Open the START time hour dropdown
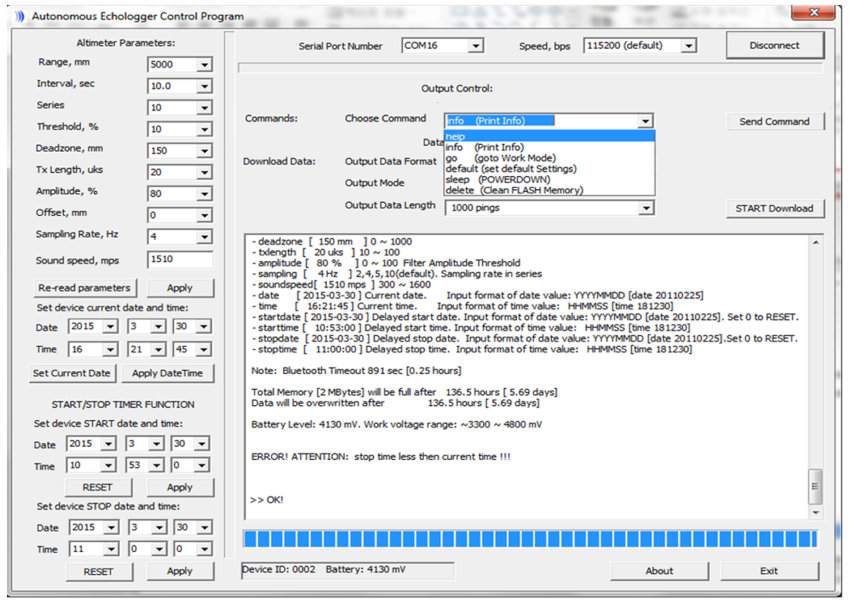The height and width of the screenshot is (604, 850). point(108,466)
